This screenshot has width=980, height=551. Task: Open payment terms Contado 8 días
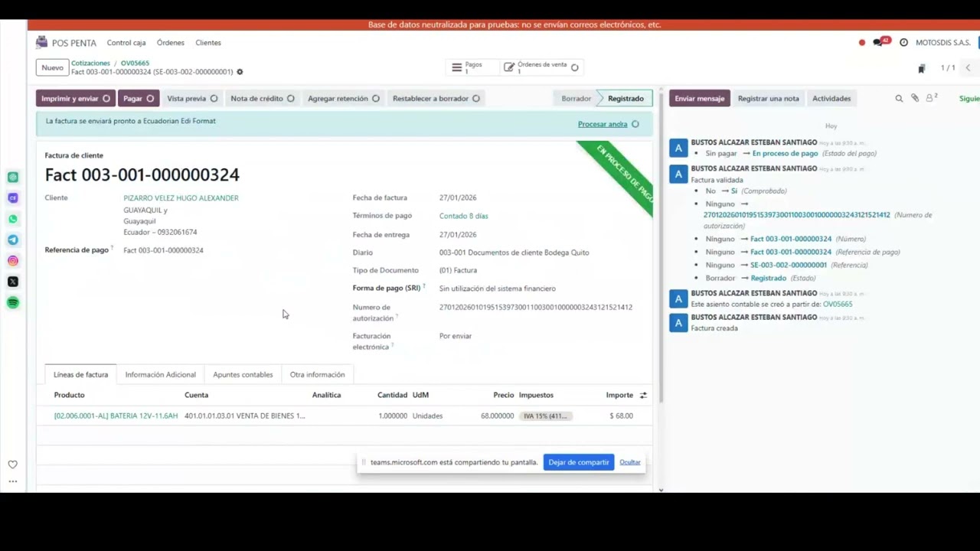463,216
